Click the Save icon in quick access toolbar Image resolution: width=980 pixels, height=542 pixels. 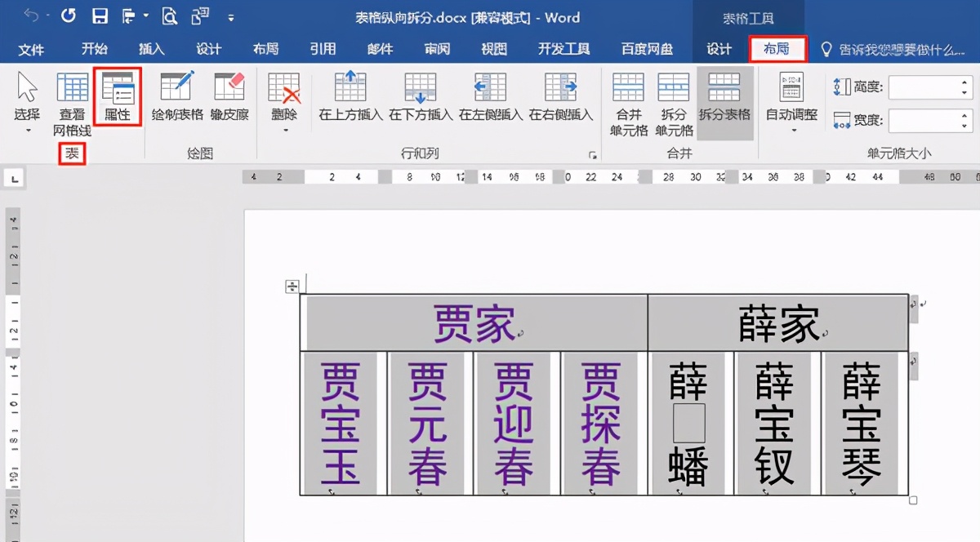pyautogui.click(x=100, y=16)
